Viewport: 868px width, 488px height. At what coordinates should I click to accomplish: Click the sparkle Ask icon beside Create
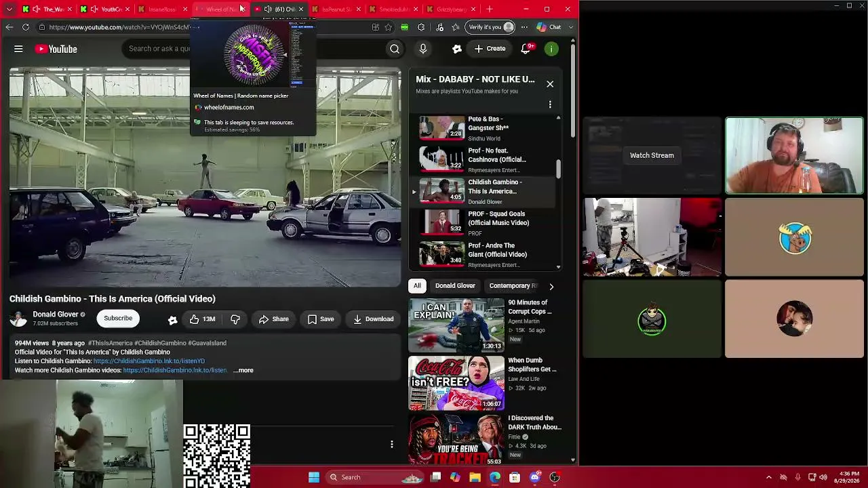(457, 49)
